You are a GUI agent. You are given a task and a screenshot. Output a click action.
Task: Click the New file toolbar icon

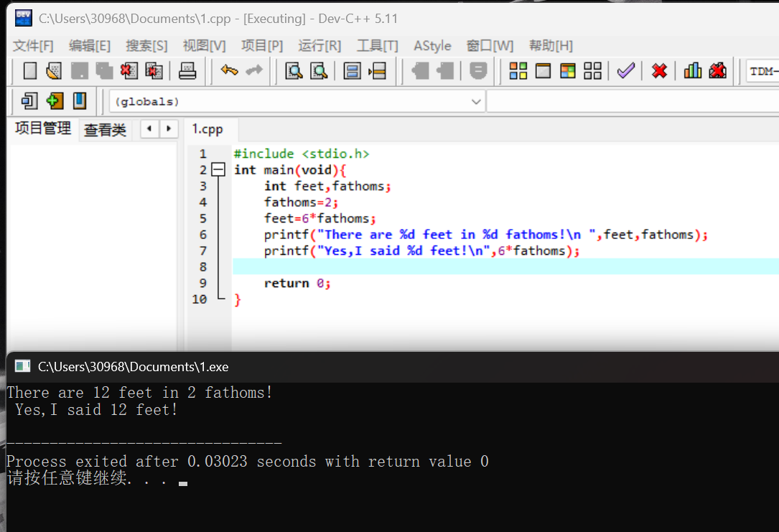coord(30,71)
